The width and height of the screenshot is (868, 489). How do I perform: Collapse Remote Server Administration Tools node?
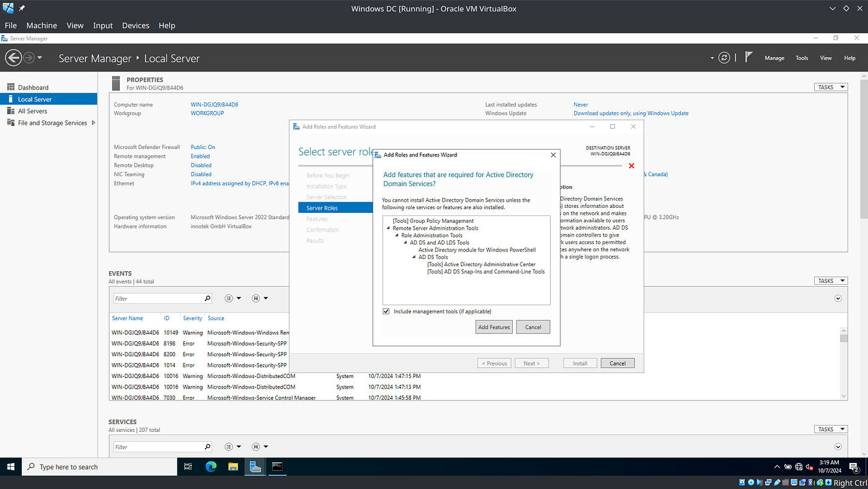(x=389, y=228)
